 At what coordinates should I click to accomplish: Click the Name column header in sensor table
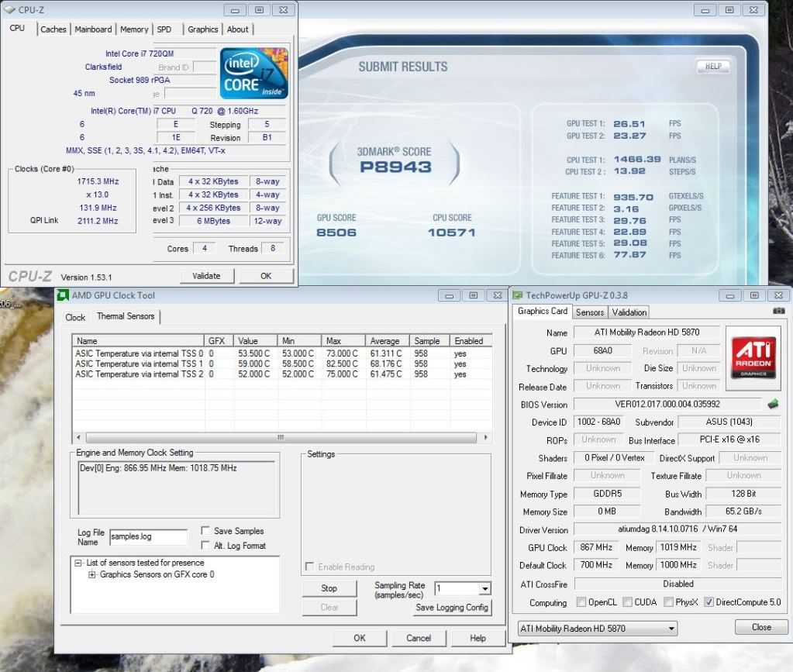click(x=139, y=341)
